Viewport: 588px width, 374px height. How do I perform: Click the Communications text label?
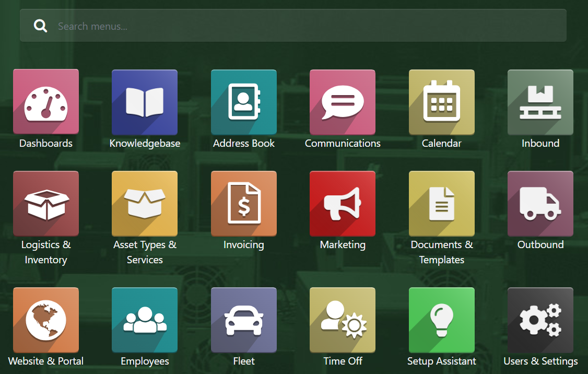tap(343, 143)
